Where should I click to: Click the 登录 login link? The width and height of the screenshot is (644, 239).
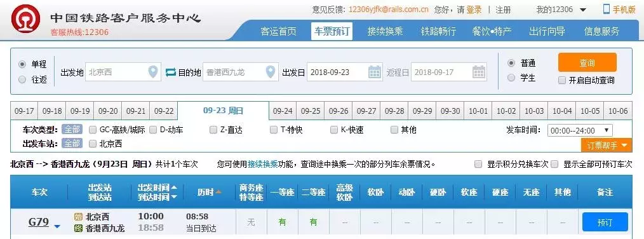(x=474, y=10)
